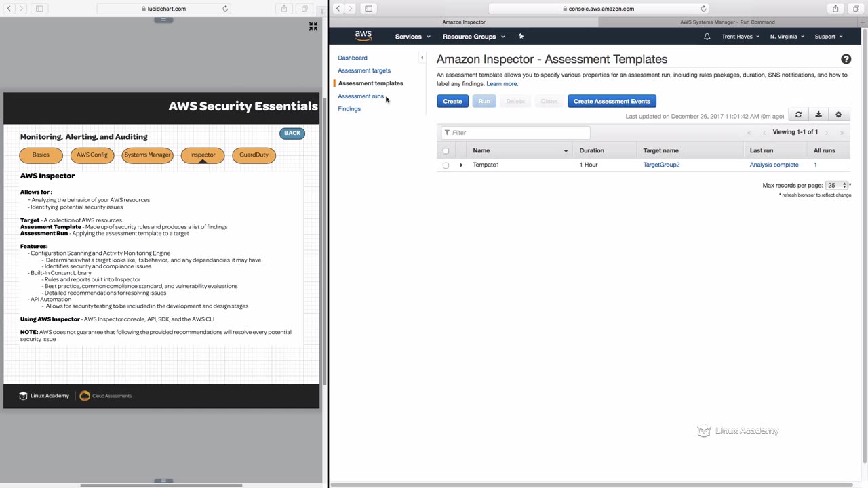Collapse the Inspector navigation pane
Image resolution: width=868 pixels, height=488 pixels.
tap(422, 58)
